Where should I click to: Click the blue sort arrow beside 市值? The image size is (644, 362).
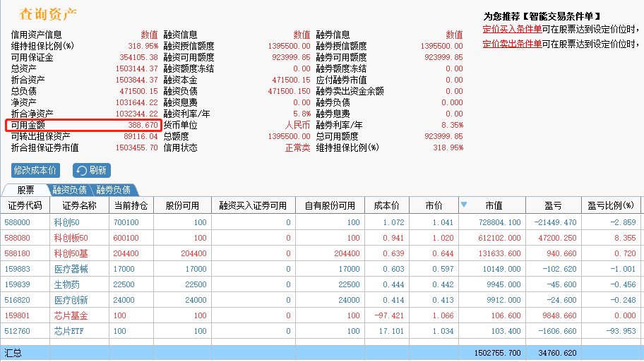[x=464, y=205]
